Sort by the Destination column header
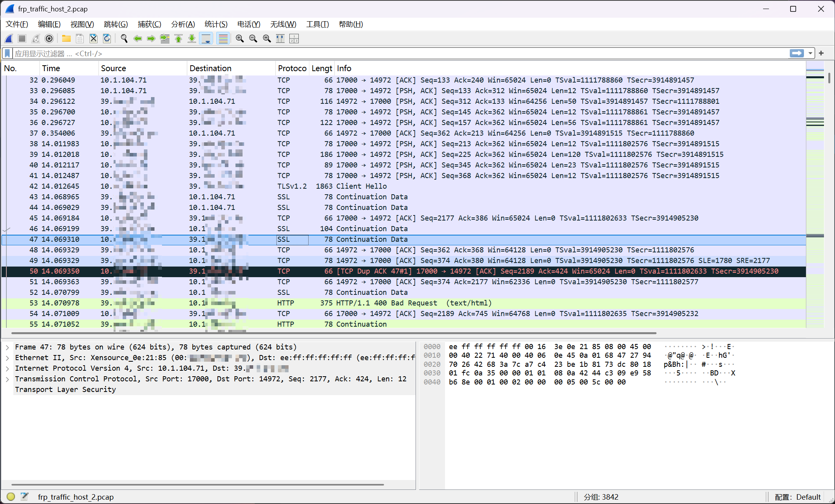835x504 pixels. pos(231,68)
